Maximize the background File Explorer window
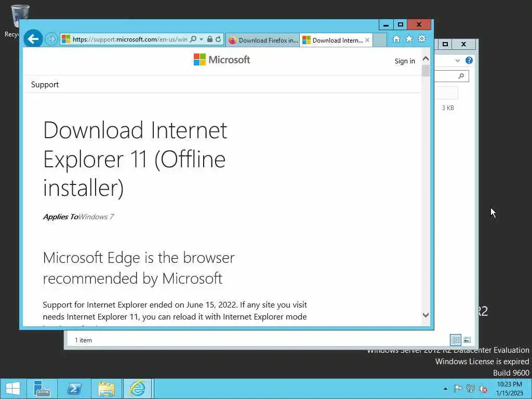Screen dimensions: 532x399 pyautogui.click(x=445, y=44)
